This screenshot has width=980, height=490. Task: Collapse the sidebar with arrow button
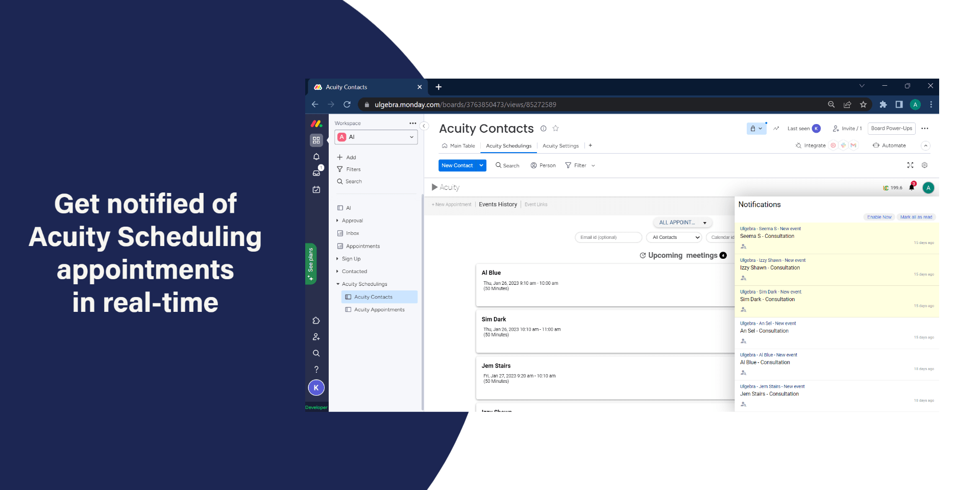click(424, 126)
